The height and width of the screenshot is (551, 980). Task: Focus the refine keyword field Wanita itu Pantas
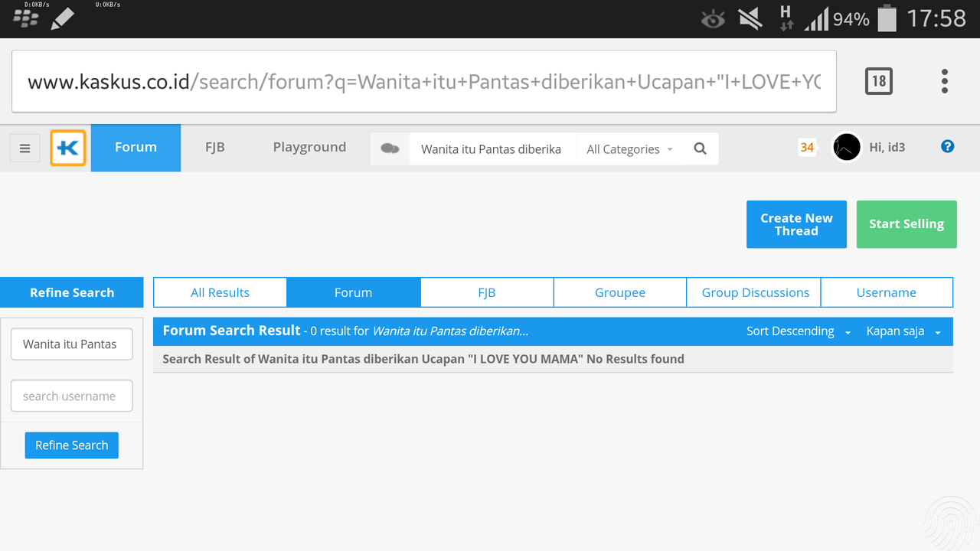[71, 344]
